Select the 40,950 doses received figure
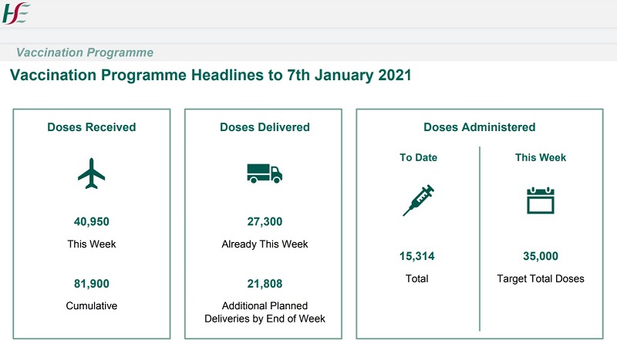This screenshot has height=364, width=617. coord(91,222)
